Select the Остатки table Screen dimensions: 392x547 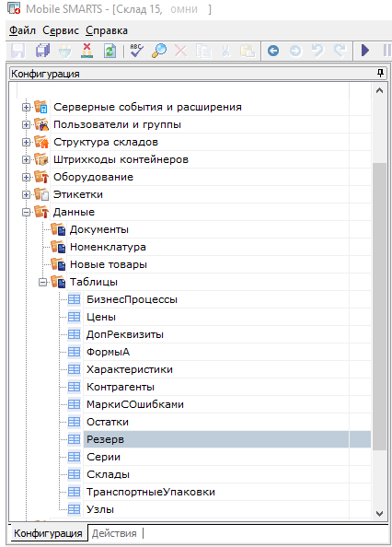pyautogui.click(x=108, y=422)
